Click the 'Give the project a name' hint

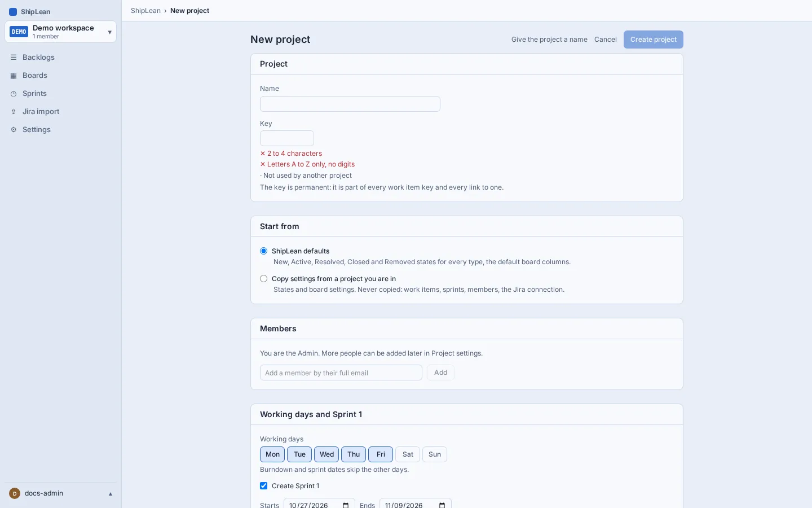(x=549, y=40)
